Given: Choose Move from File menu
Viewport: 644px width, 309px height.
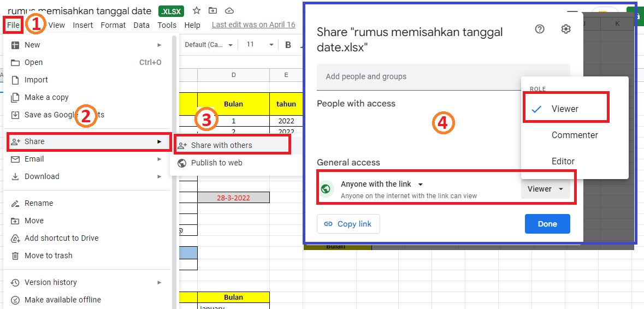Looking at the screenshot, I should pyautogui.click(x=87, y=221).
